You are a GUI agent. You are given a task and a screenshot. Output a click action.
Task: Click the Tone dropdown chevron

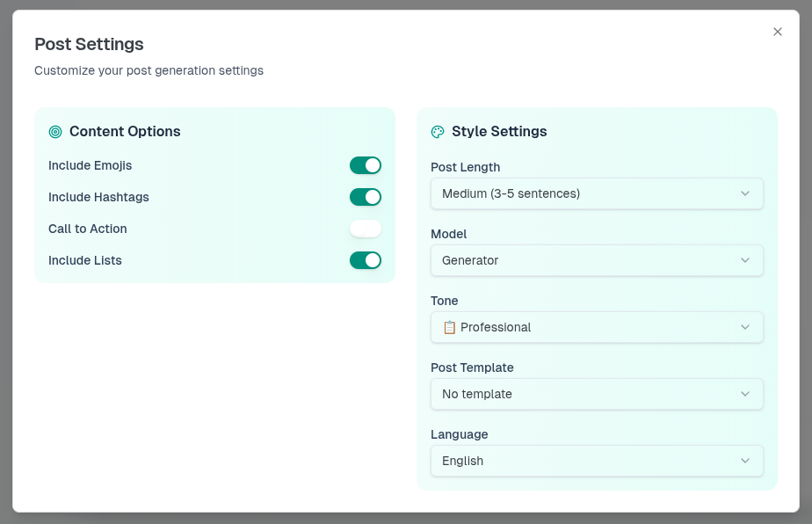(x=745, y=327)
